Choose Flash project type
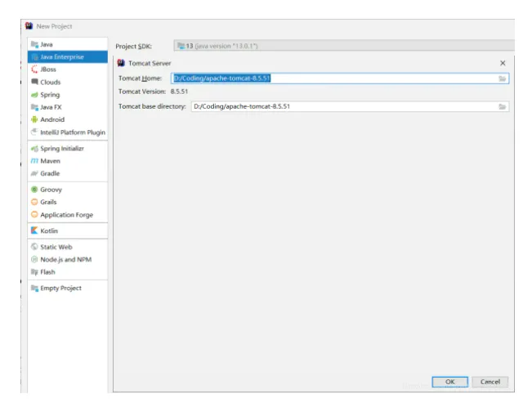This screenshot has height=403, width=532. (68, 272)
